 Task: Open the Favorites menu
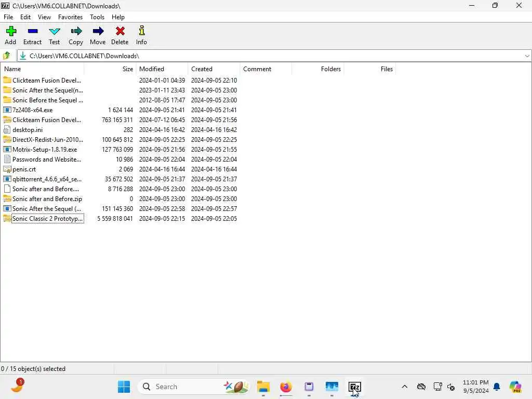click(x=70, y=17)
